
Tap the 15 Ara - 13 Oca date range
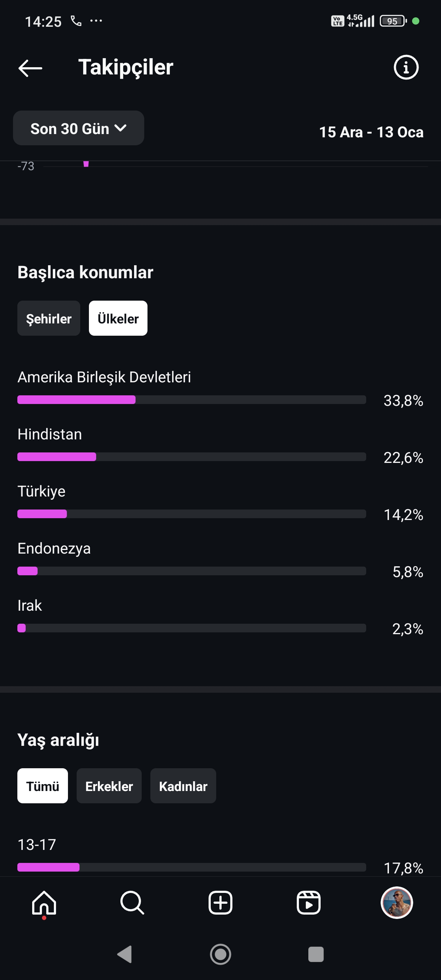(x=371, y=132)
